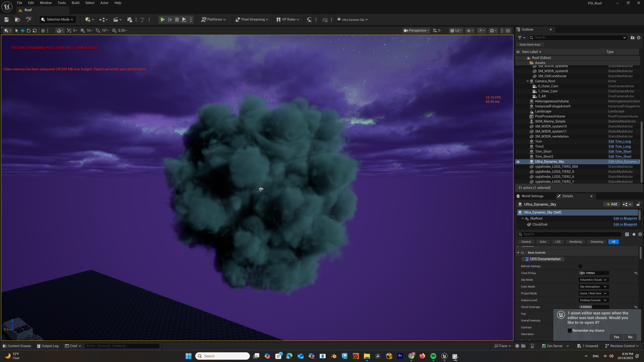Open the Content Drawer

coord(17,346)
